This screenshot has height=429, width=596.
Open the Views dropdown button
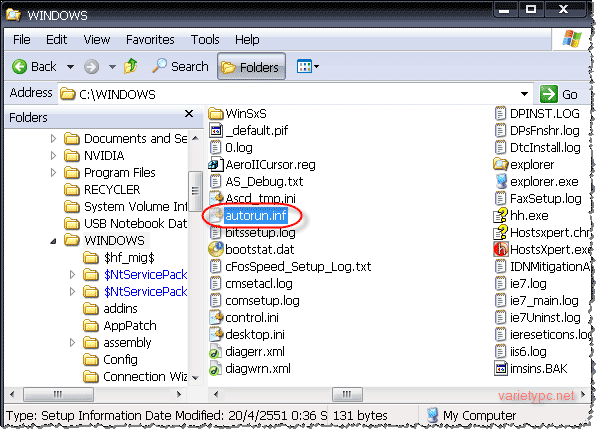(308, 67)
